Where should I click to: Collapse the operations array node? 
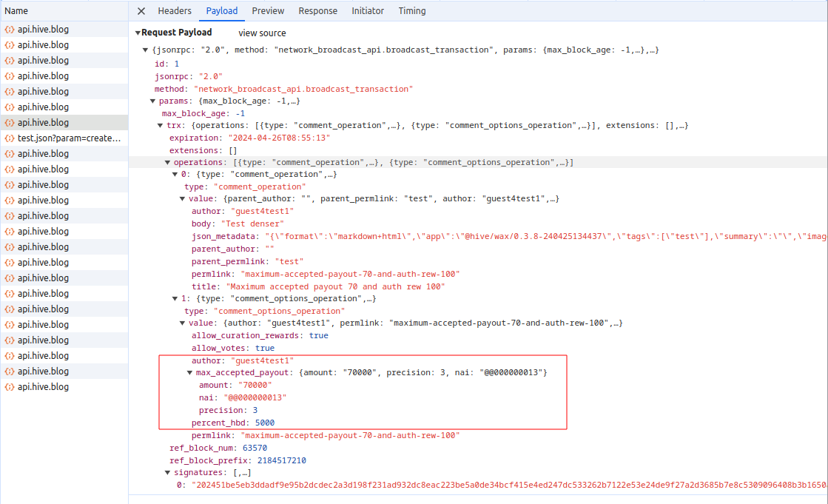(168, 163)
